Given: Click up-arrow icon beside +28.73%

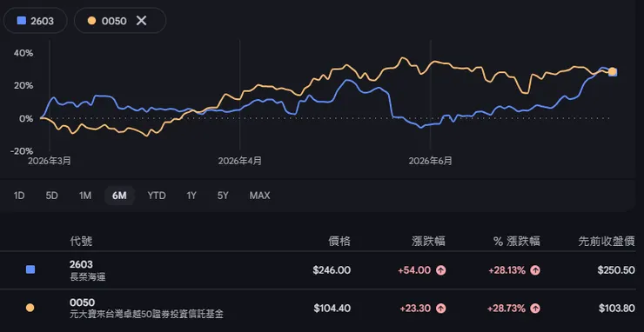Looking at the screenshot, I should 535,309.
